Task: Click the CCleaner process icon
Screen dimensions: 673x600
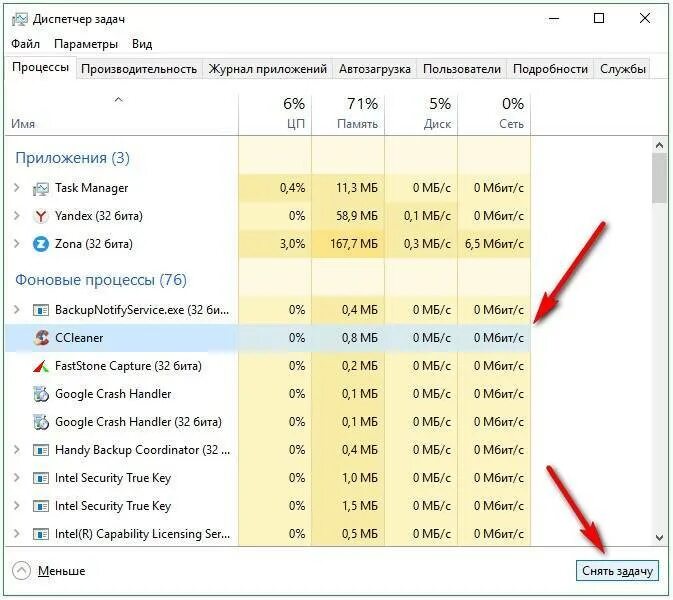Action: tap(41, 338)
